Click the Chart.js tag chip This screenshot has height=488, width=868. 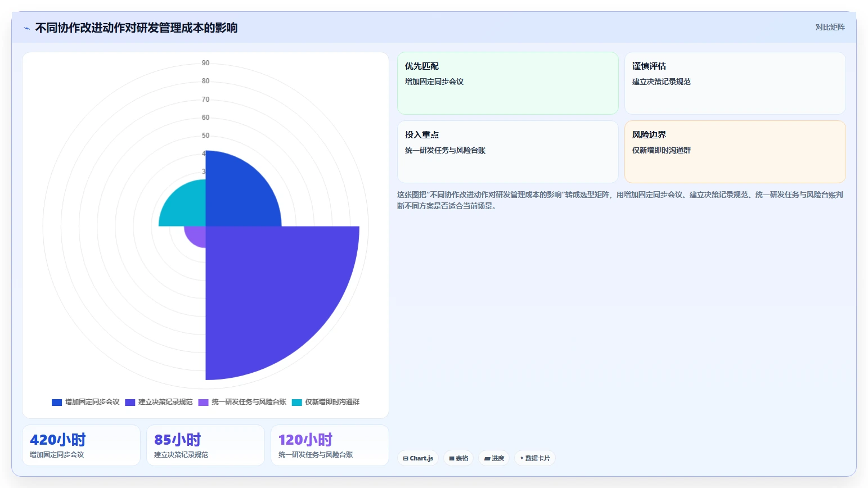418,458
